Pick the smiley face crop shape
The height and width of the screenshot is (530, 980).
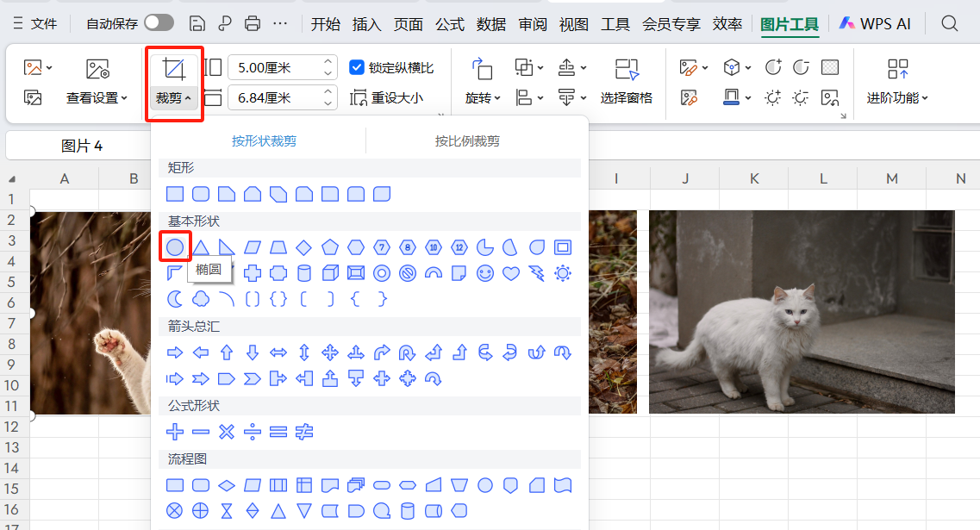(485, 273)
